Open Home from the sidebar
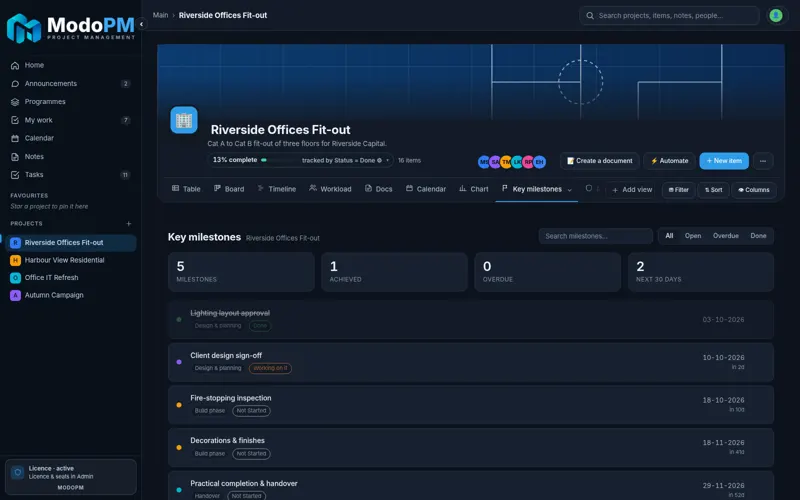Image resolution: width=800 pixels, height=500 pixels. [70, 65]
